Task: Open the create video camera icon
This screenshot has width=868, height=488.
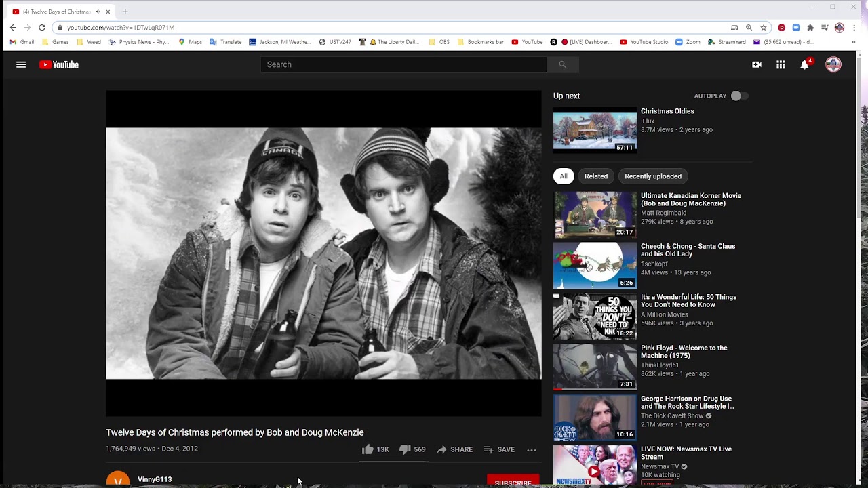Action: (757, 64)
